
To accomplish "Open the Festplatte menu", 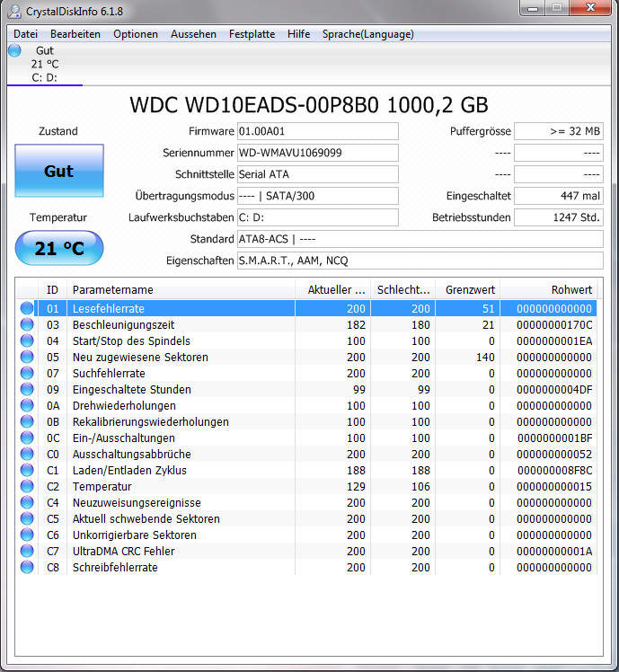I will (252, 34).
